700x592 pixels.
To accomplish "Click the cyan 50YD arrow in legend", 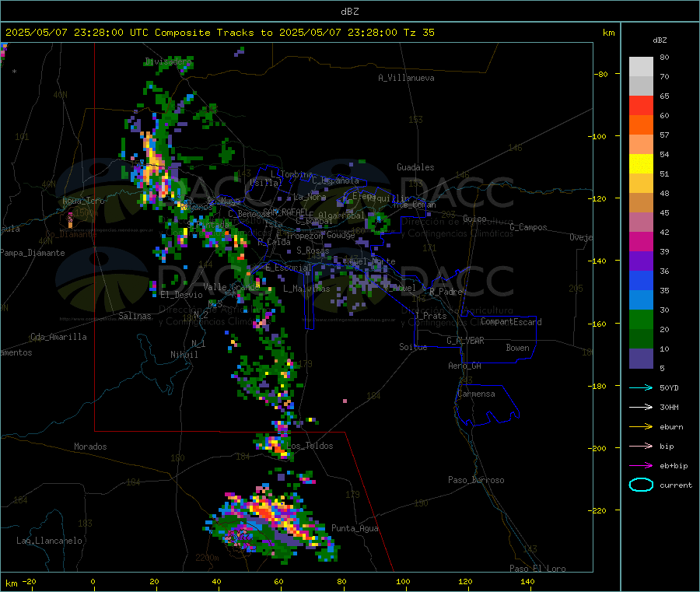I will click(x=641, y=387).
